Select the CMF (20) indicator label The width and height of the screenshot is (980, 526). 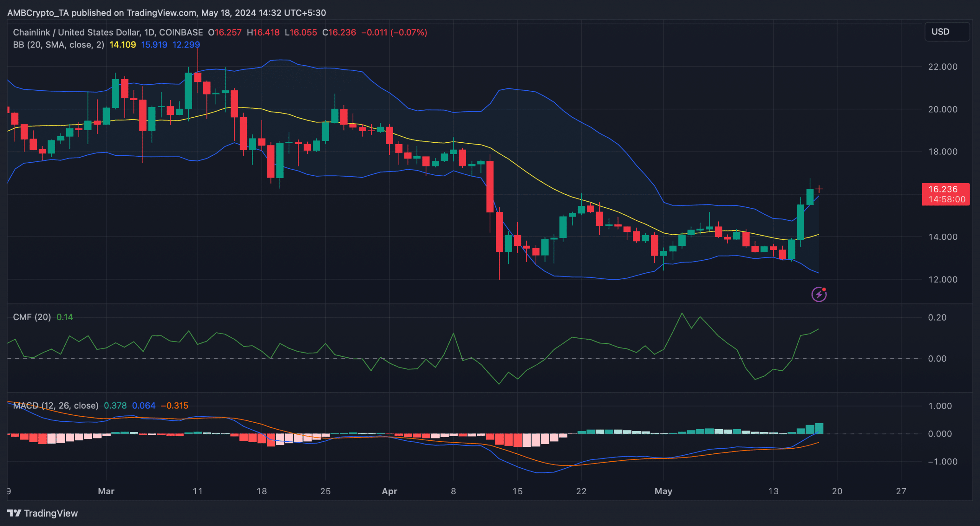pyautogui.click(x=32, y=317)
